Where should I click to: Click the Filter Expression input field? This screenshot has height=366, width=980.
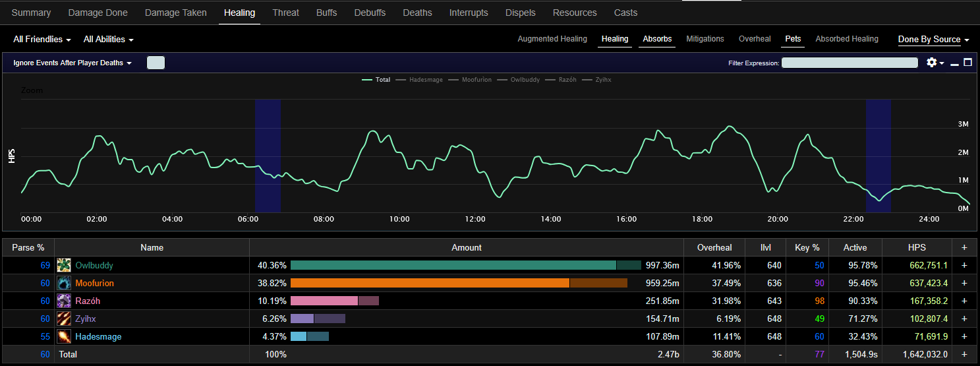(x=850, y=63)
